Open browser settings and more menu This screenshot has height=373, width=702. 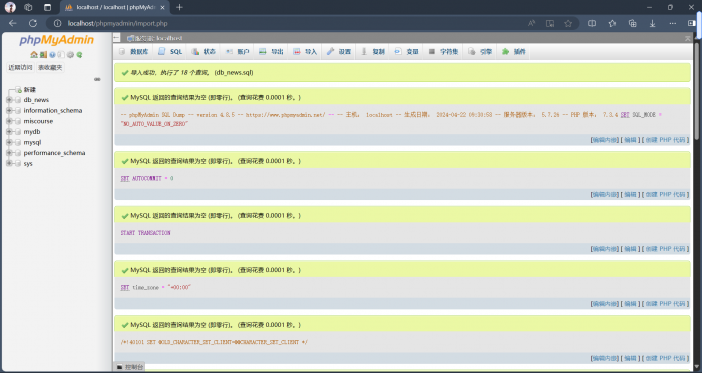(x=673, y=23)
